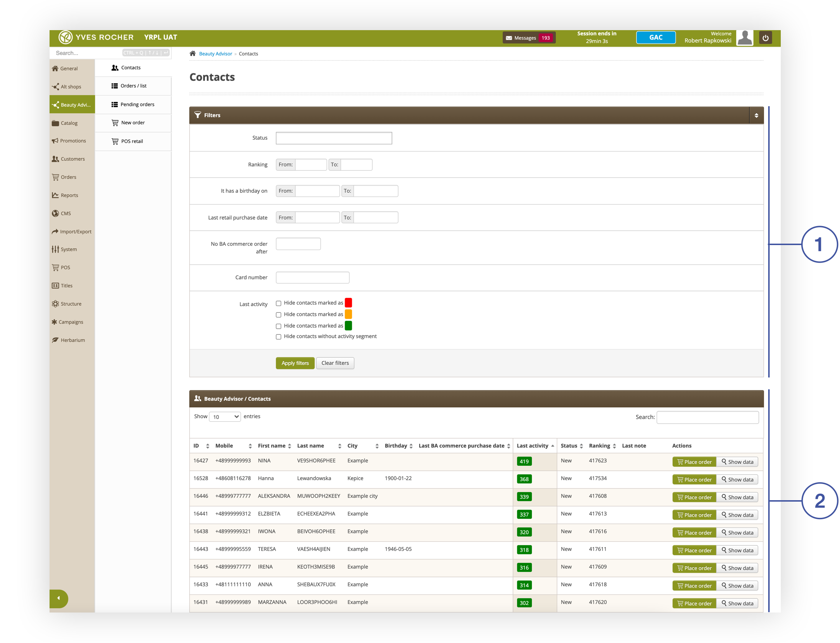Click the System sliders icon

[x=56, y=249]
